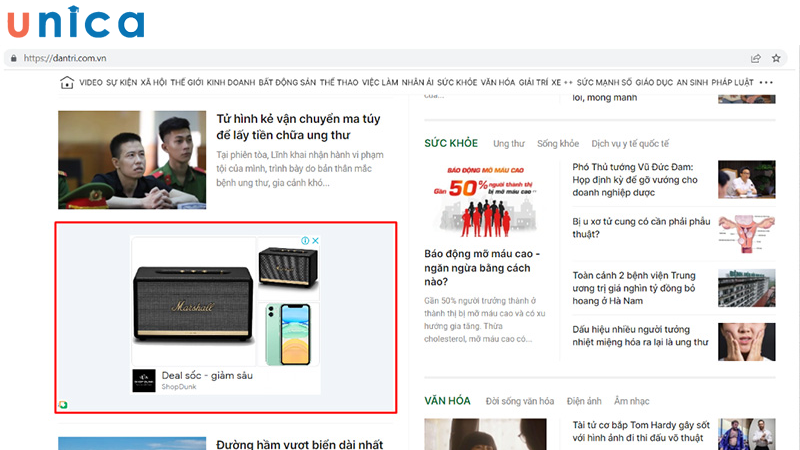Open KINH DOANH section

[231, 82]
